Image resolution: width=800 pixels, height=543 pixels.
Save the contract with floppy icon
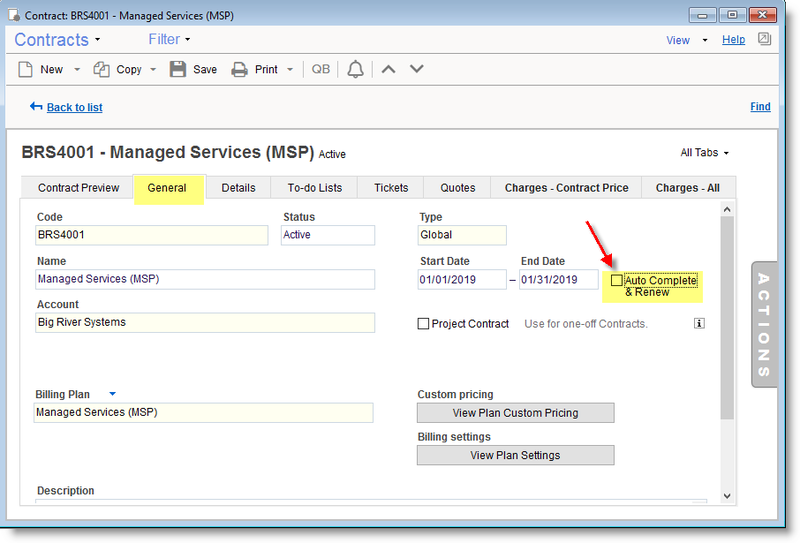(178, 69)
